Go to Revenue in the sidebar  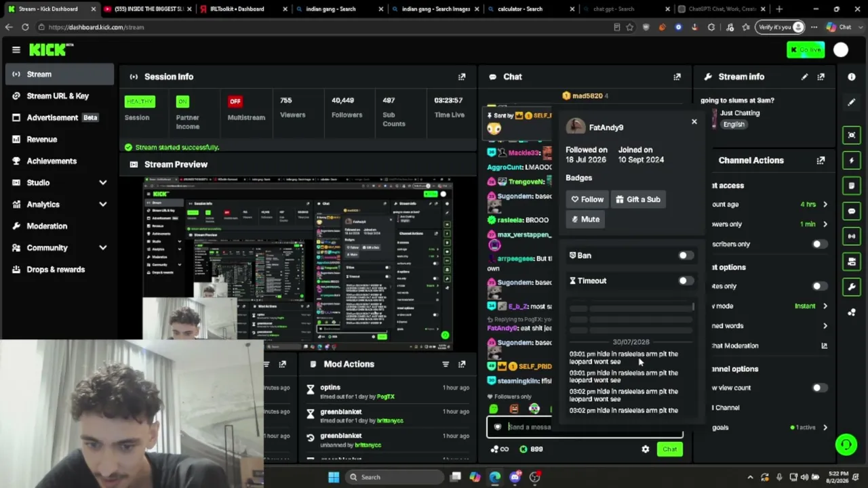pyautogui.click(x=60, y=139)
